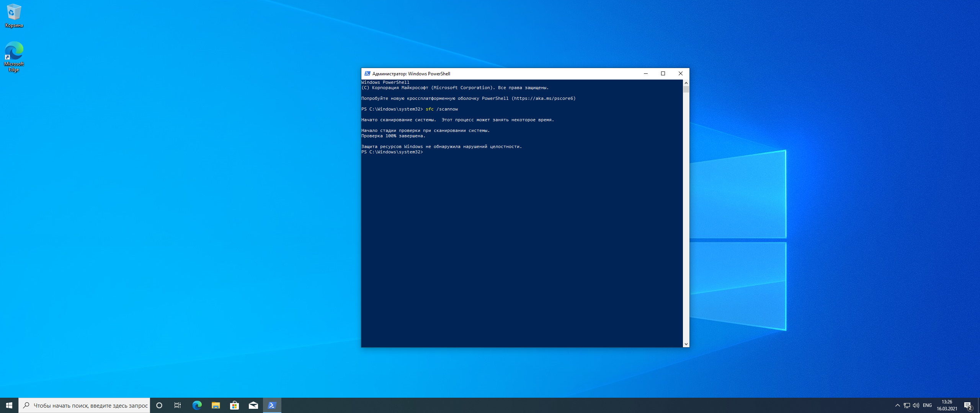Open the Action Center notifications icon
The width and height of the screenshot is (980, 413).
968,405
